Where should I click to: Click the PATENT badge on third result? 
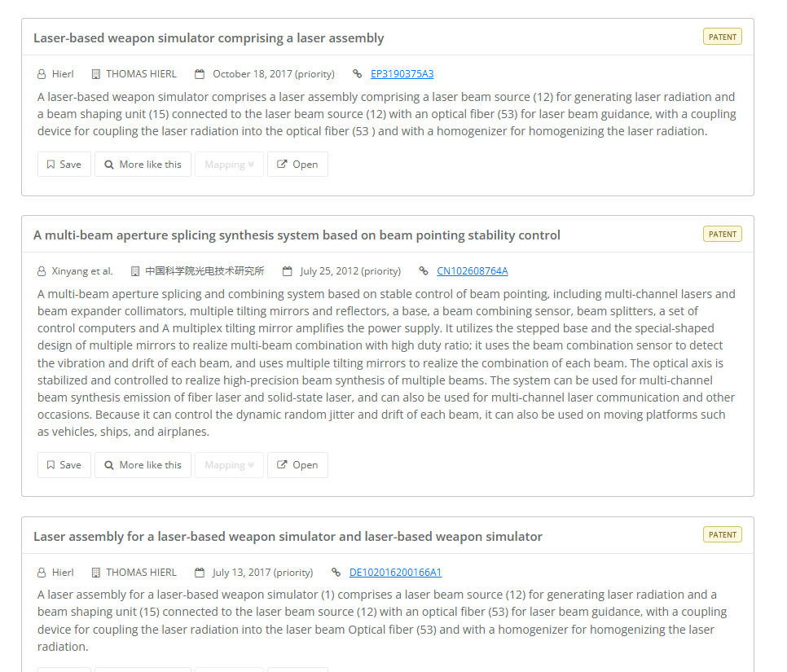pyautogui.click(x=723, y=534)
